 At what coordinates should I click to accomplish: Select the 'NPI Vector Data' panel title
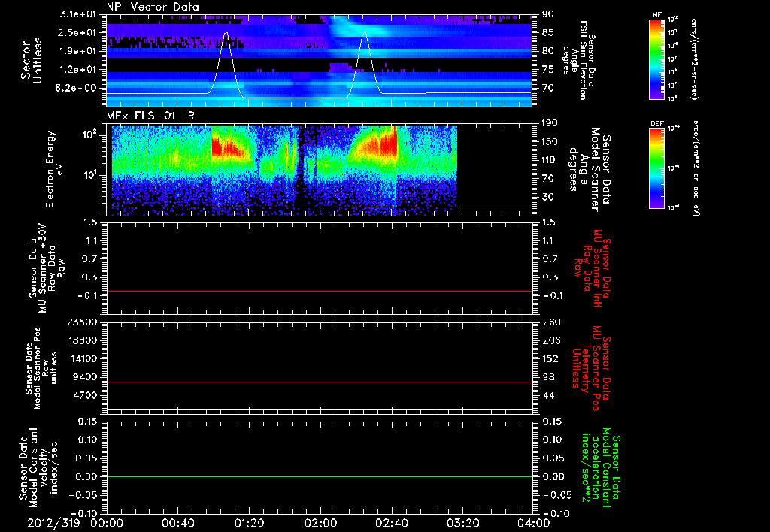coord(153,7)
